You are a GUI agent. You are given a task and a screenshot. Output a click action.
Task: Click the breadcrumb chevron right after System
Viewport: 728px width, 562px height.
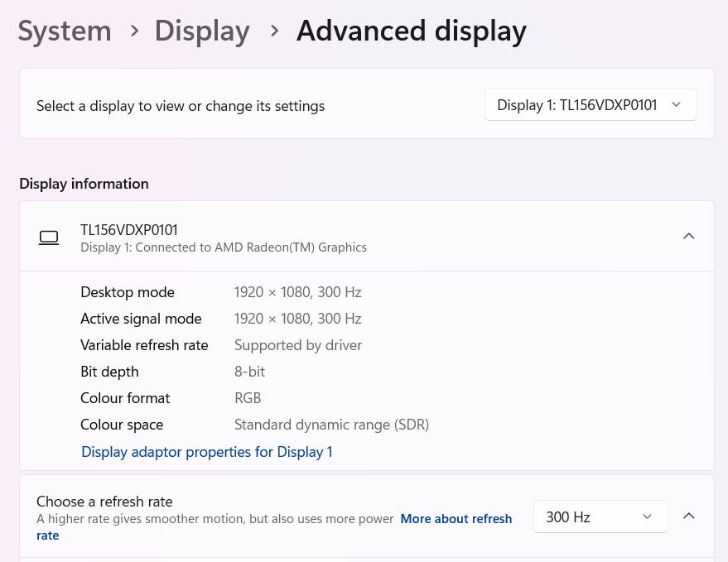134,31
